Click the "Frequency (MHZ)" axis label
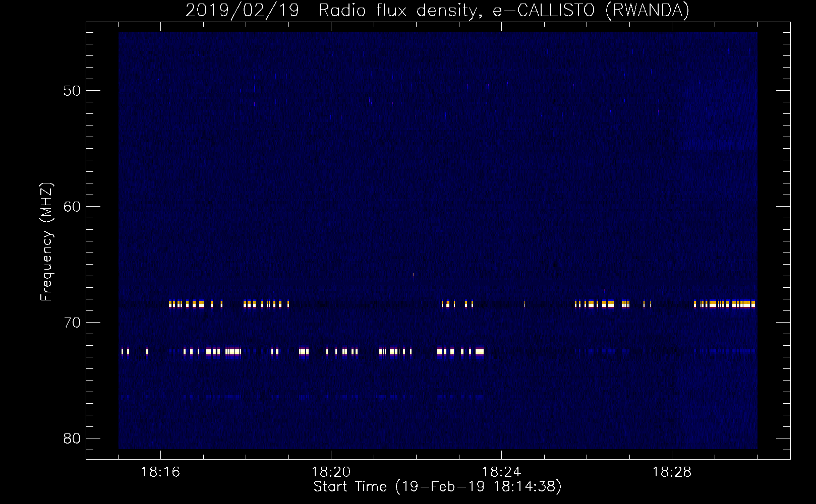816x504 pixels. pyautogui.click(x=46, y=242)
